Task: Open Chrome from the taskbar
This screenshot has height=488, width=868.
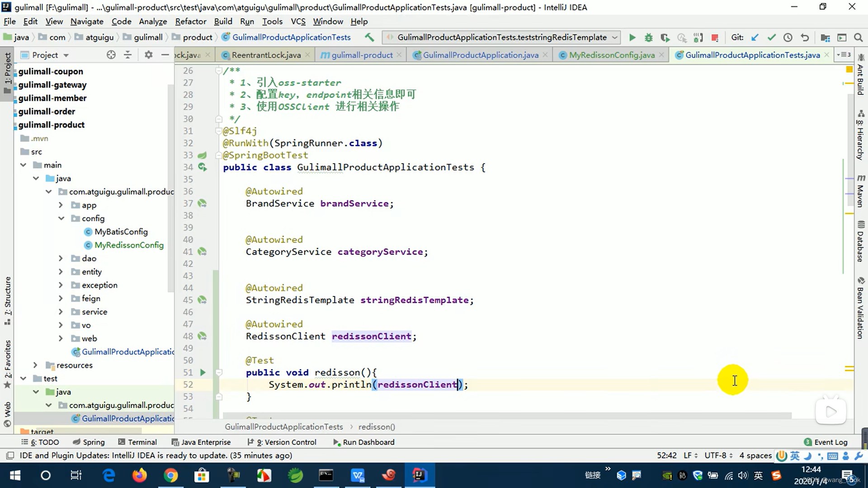Action: point(170,475)
